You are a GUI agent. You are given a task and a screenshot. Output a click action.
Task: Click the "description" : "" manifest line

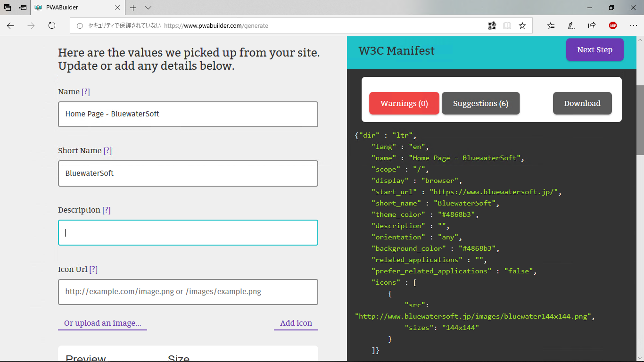pyautogui.click(x=410, y=226)
